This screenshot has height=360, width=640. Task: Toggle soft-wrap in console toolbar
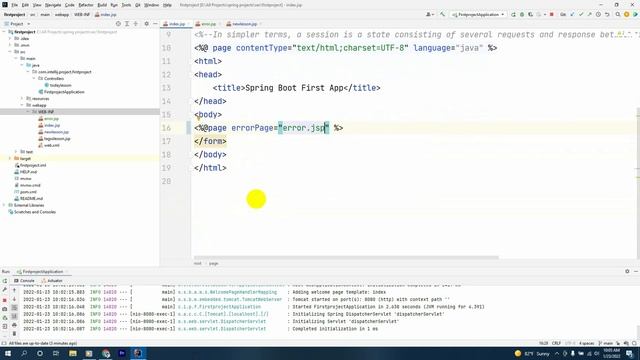pyautogui.click(x=14, y=308)
